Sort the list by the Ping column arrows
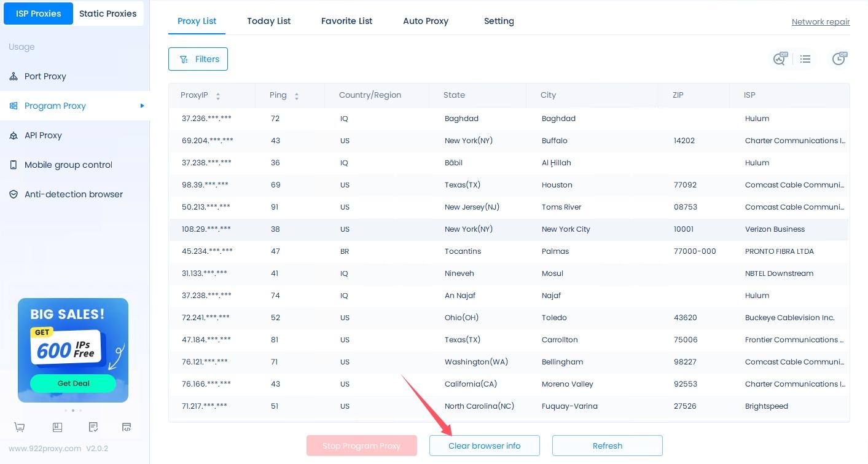Screen dimensions: 868x464 coord(297,96)
